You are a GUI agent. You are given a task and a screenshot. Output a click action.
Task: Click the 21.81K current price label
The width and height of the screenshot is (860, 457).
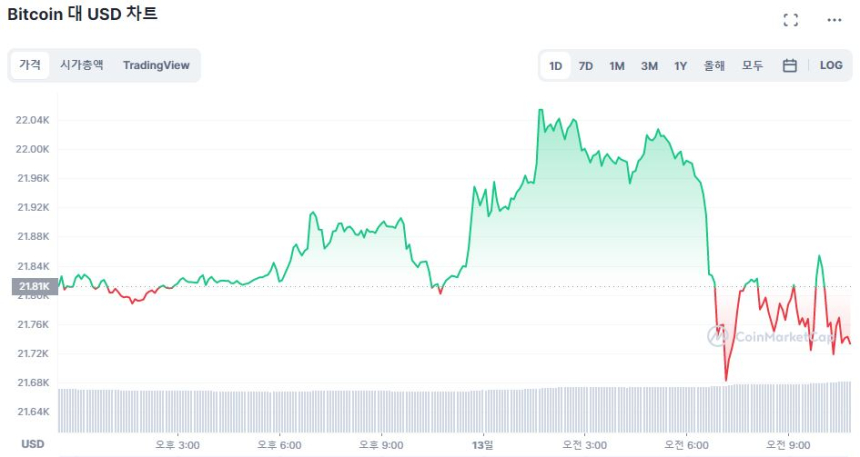pyautogui.click(x=31, y=287)
